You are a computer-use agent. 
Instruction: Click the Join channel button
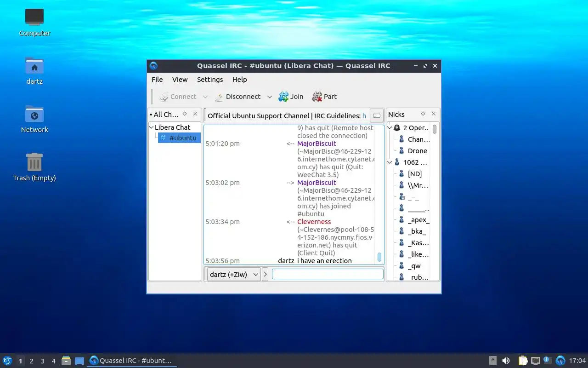(291, 97)
